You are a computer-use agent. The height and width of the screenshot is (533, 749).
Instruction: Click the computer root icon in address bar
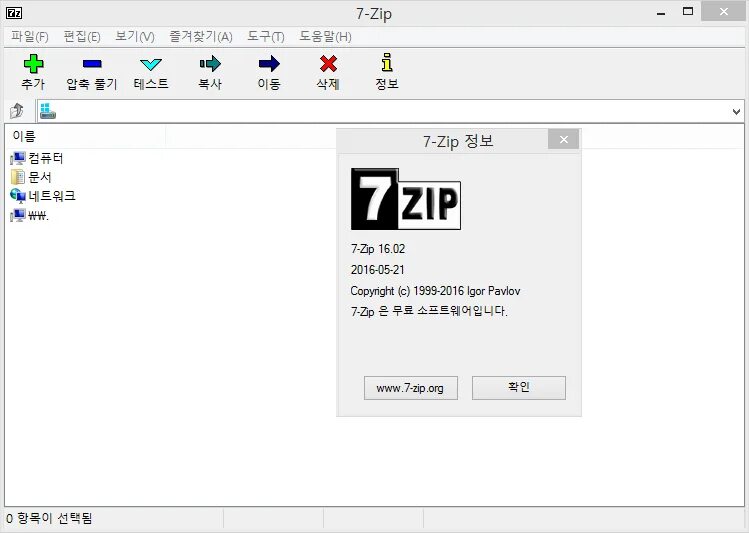coord(48,111)
